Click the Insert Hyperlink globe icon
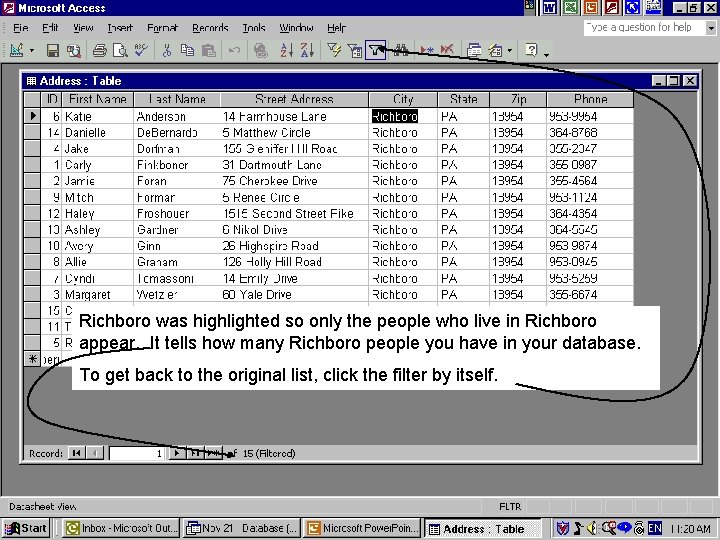Image resolution: width=720 pixels, height=540 pixels. tap(261, 50)
